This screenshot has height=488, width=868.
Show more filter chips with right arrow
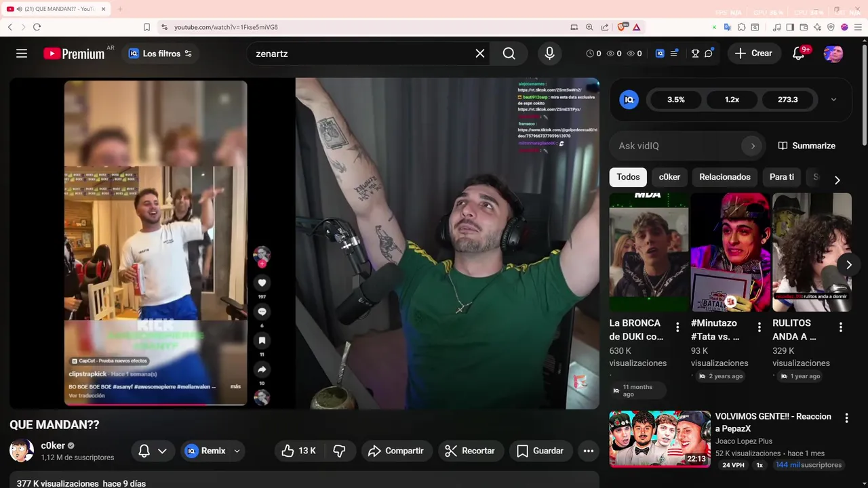click(x=837, y=180)
